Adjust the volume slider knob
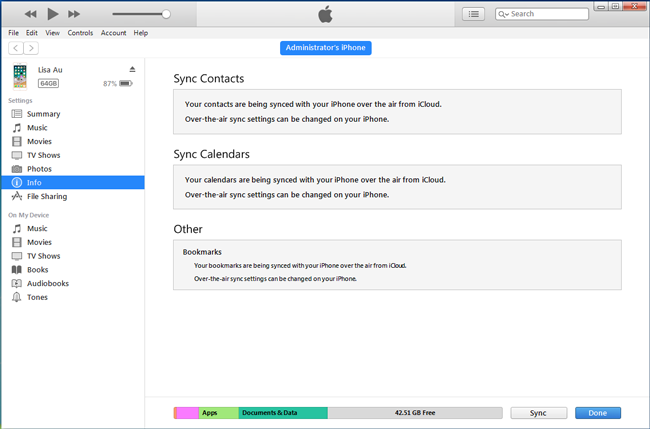 pyautogui.click(x=166, y=14)
